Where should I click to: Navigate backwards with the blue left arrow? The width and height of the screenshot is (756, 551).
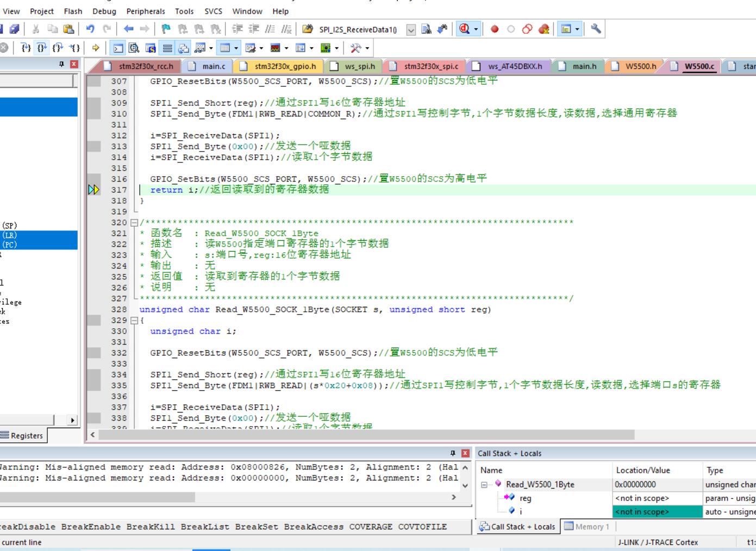point(128,29)
